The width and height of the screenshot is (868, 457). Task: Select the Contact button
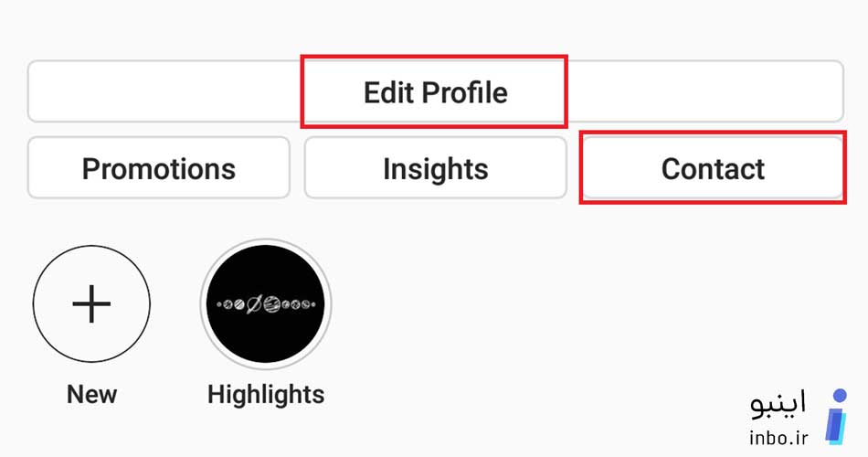pyautogui.click(x=713, y=168)
